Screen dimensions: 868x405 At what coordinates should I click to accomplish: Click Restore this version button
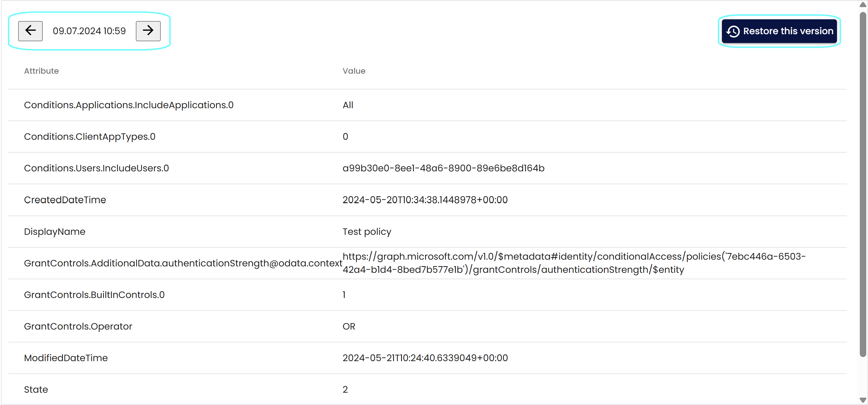point(779,31)
